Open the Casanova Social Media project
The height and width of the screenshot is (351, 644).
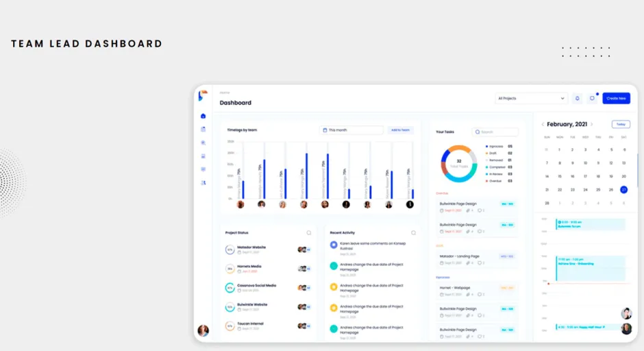(x=257, y=285)
